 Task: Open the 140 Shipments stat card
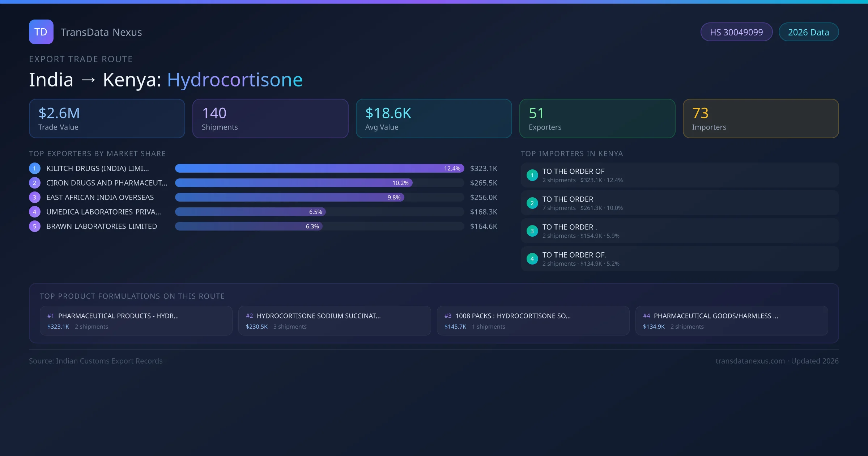[x=270, y=119]
